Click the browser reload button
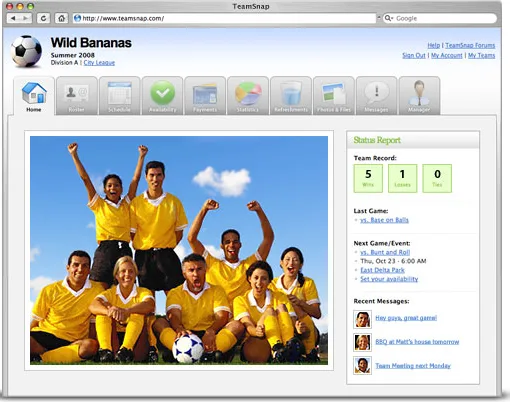This screenshot has width=510, height=402. coord(43,18)
